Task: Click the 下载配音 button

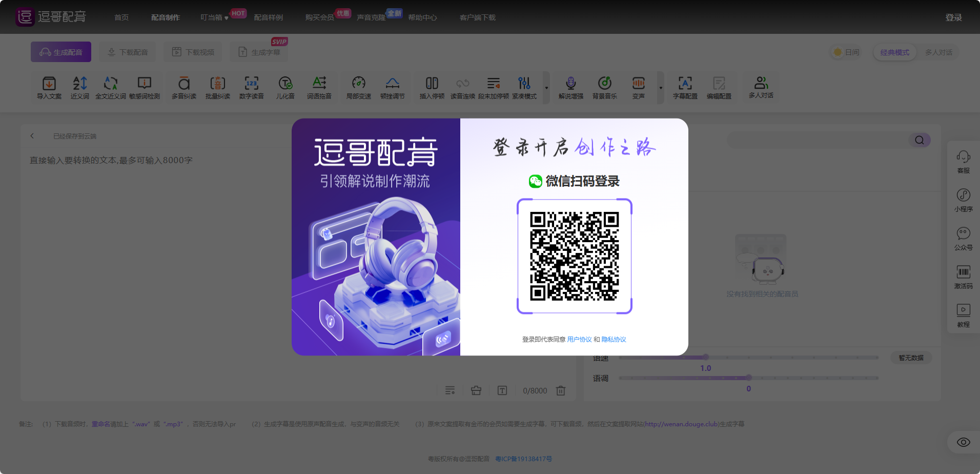Action: pos(128,52)
